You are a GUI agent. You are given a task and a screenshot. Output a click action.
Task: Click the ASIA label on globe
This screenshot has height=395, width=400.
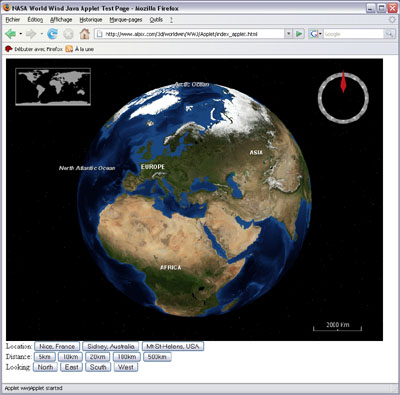tap(256, 152)
